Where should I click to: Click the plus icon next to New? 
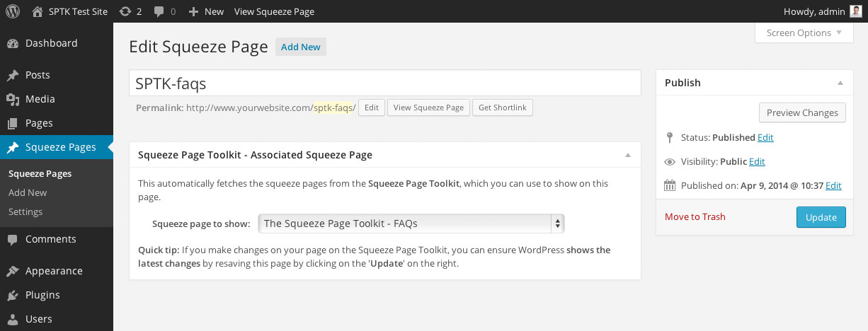(193, 11)
